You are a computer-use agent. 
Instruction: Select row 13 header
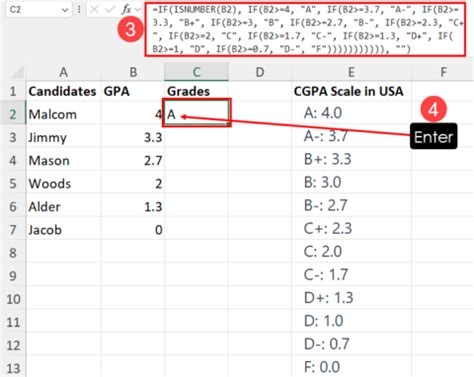tap(13, 368)
